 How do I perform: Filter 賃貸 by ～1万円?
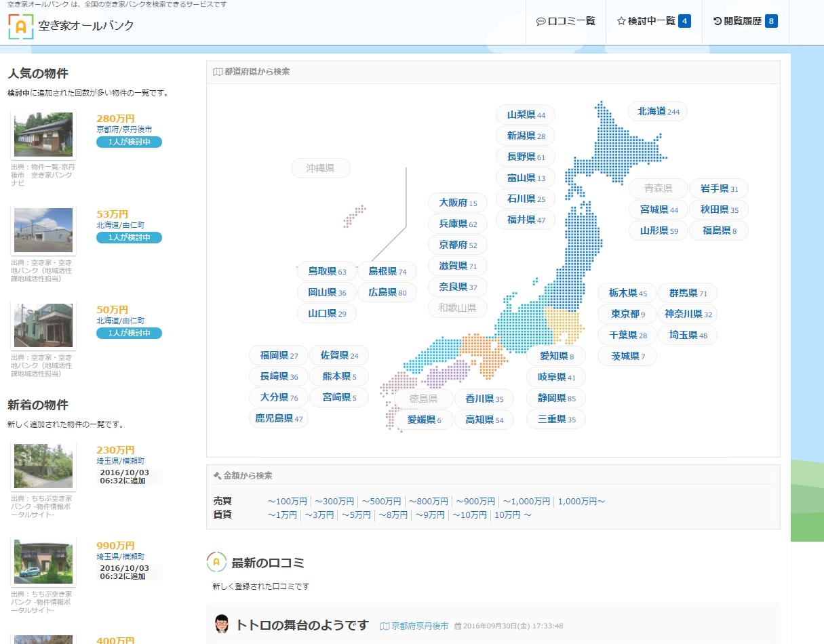[x=283, y=515]
